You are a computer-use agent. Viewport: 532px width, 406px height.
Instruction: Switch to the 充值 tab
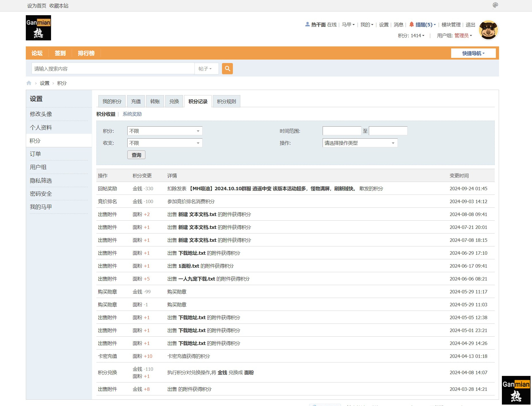pyautogui.click(x=136, y=101)
